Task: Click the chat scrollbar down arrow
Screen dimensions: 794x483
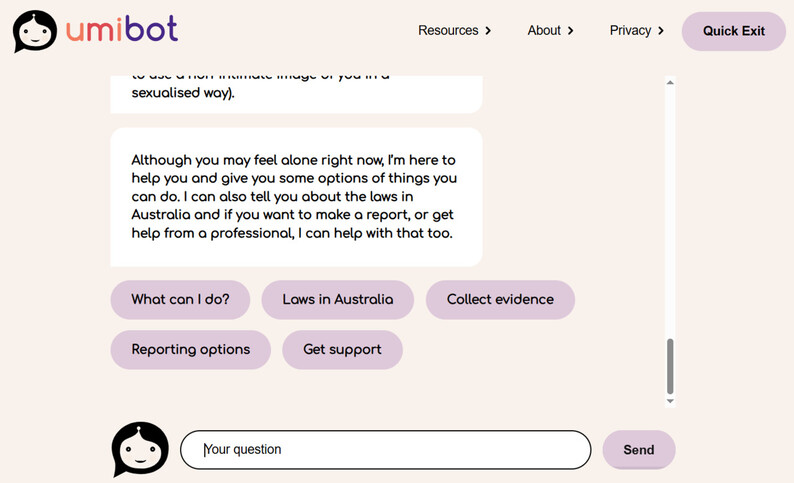Action: click(670, 401)
